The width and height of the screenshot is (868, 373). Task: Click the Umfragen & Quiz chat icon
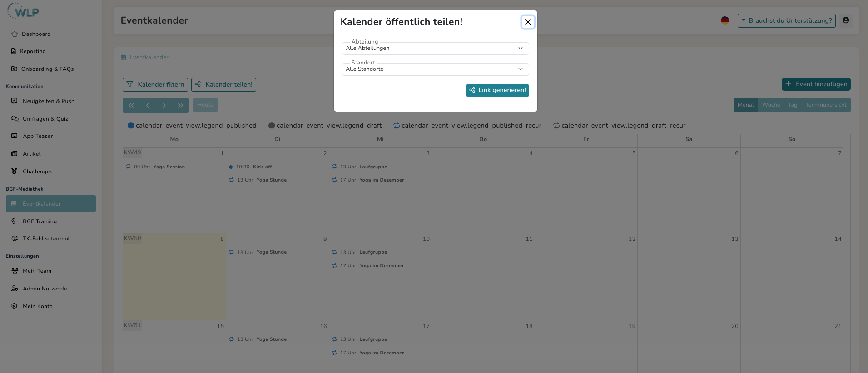[x=15, y=119]
